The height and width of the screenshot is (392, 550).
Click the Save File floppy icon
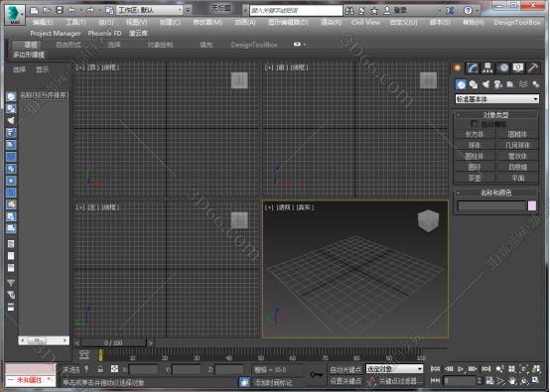pyautogui.click(x=60, y=11)
